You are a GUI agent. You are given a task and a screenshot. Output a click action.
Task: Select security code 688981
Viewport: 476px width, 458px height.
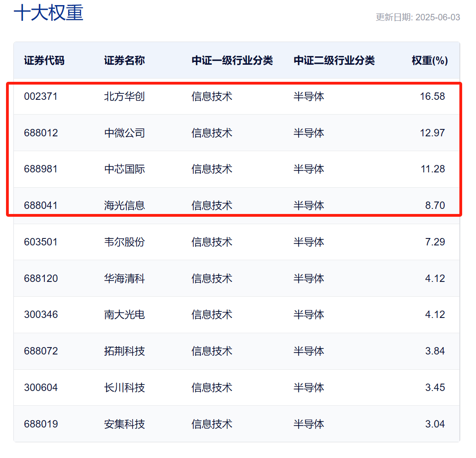(41, 169)
